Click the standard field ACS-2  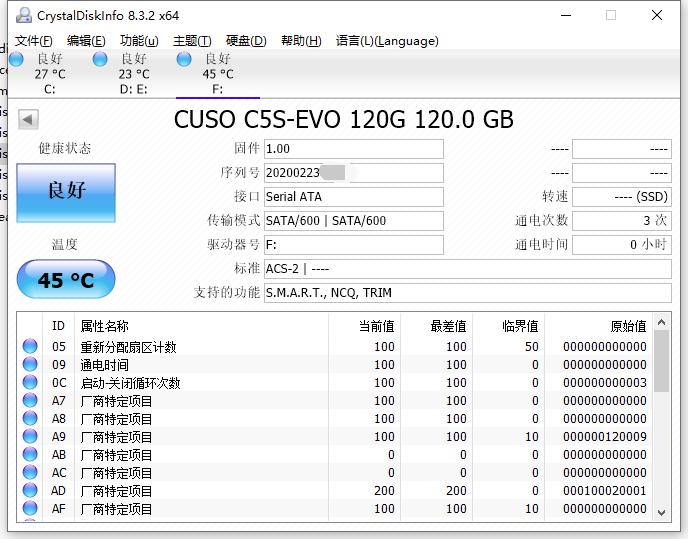pos(468,269)
